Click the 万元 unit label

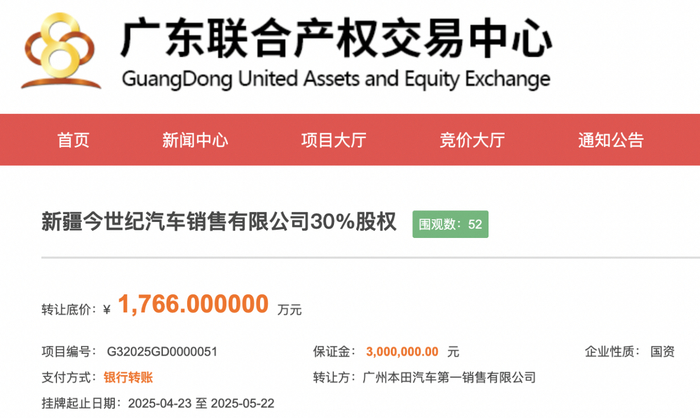290,310
